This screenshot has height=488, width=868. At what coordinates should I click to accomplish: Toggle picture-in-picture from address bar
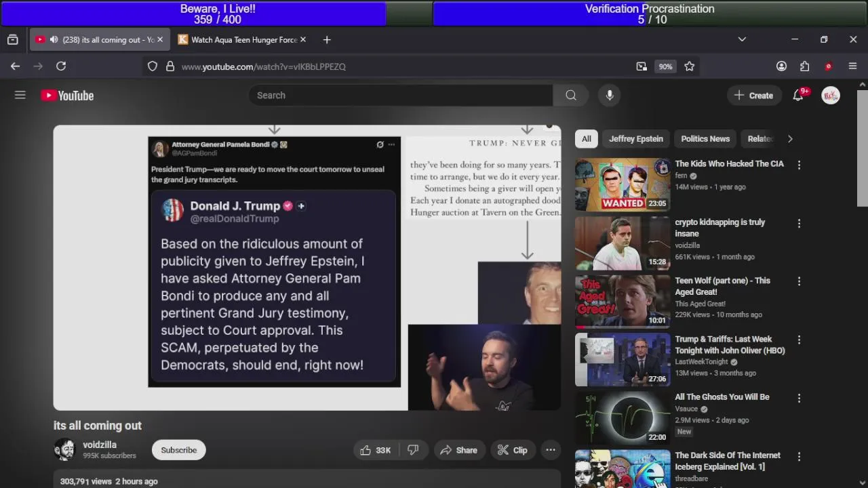(x=642, y=66)
